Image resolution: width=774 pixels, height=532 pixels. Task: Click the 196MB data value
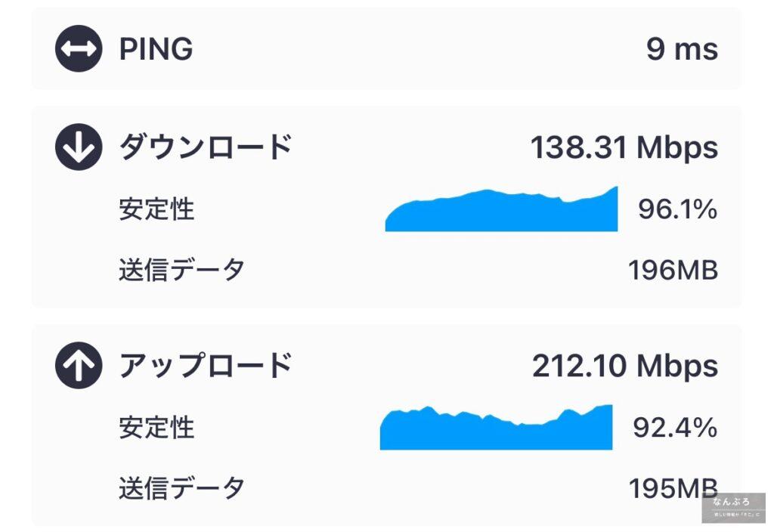pyautogui.click(x=673, y=270)
